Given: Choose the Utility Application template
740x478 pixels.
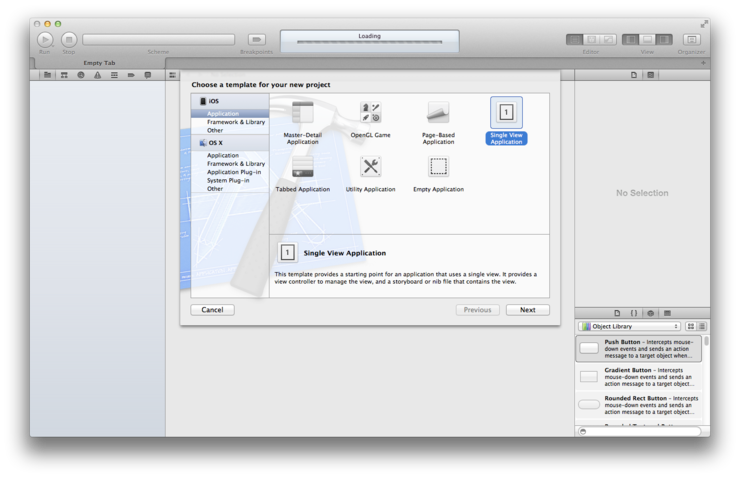Looking at the screenshot, I should (x=370, y=174).
